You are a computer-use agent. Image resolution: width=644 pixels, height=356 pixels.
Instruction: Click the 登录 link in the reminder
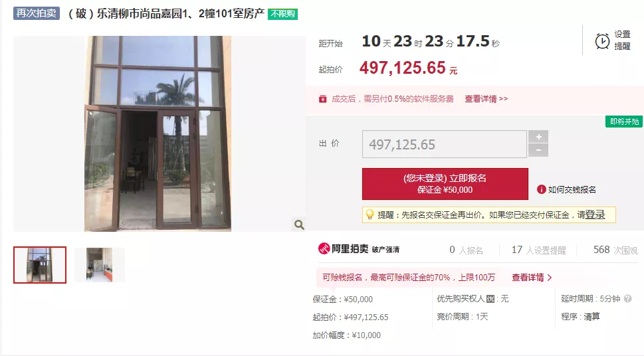(595, 215)
